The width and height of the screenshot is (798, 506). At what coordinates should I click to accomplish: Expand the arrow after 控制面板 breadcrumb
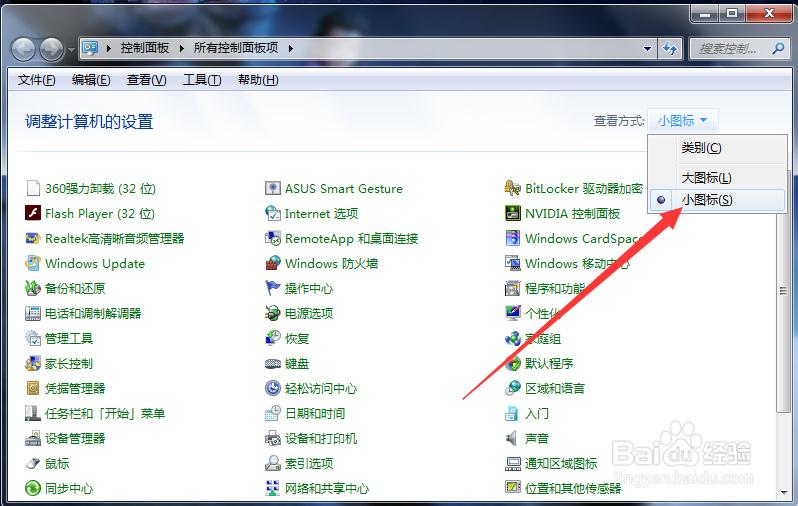pos(182,48)
